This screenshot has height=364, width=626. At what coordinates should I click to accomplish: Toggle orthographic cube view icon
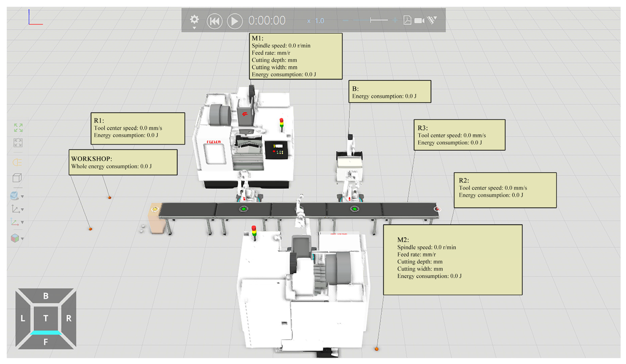tap(17, 178)
